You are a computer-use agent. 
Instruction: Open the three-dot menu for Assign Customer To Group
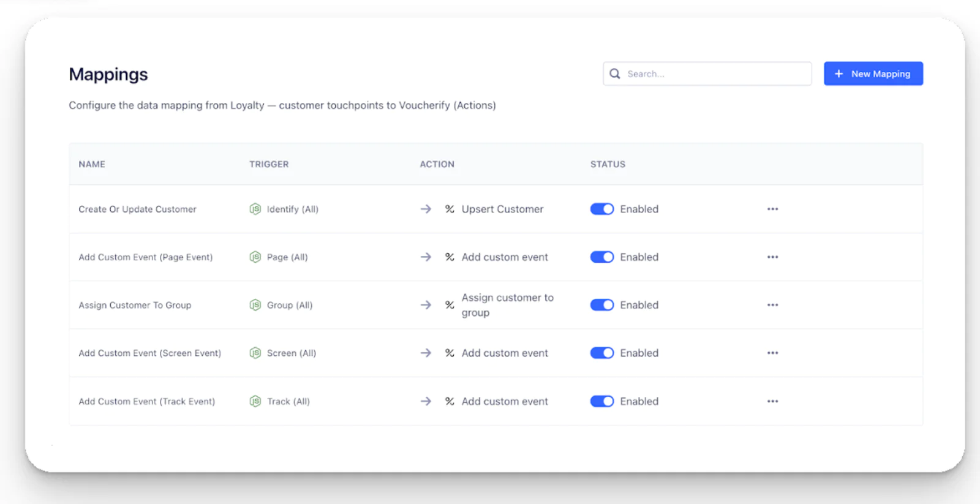pos(772,305)
